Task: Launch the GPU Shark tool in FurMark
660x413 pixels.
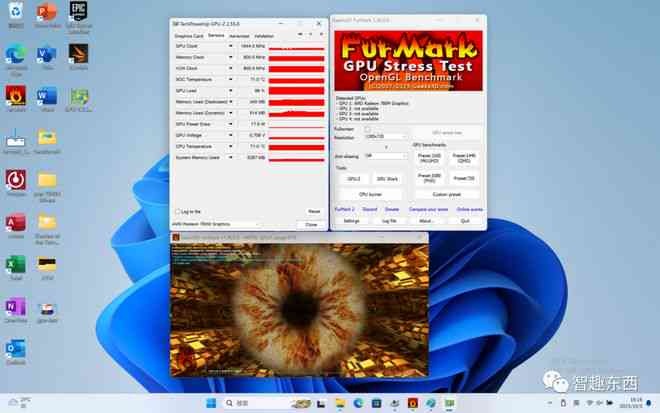Action: tap(387, 179)
